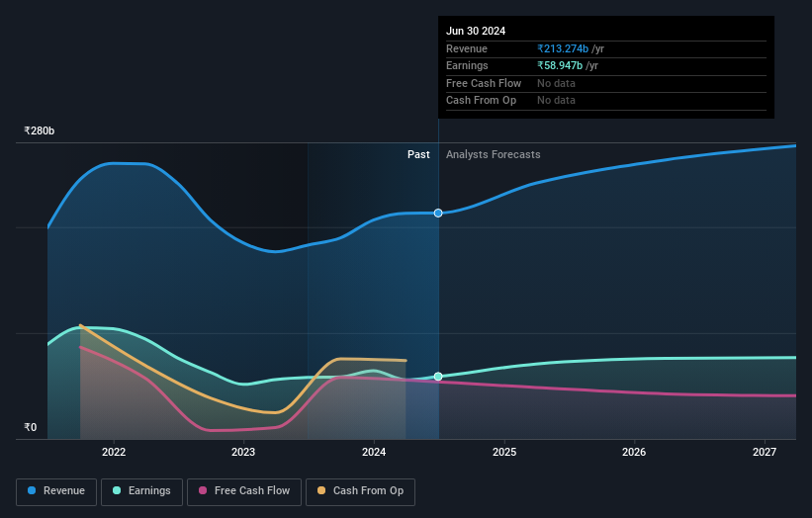Click the ₹280b y-axis label
Viewport: 812px width, 518px height.
(39, 130)
